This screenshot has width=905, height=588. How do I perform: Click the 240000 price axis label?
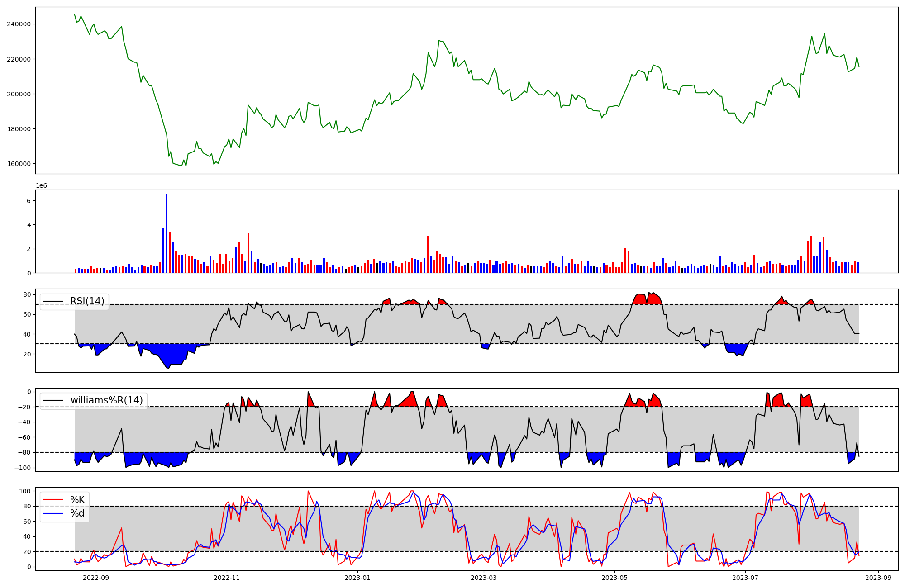coord(19,24)
